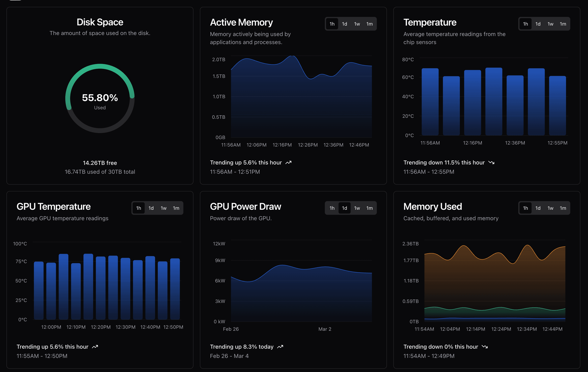The image size is (588, 372).
Task: Switch GPU Temperature chart to 1m view
Action: pos(176,208)
